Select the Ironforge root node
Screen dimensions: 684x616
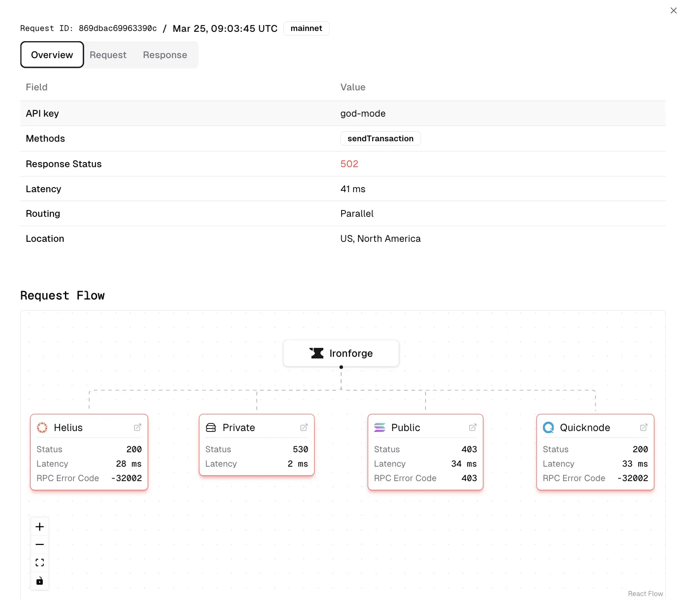tap(341, 353)
